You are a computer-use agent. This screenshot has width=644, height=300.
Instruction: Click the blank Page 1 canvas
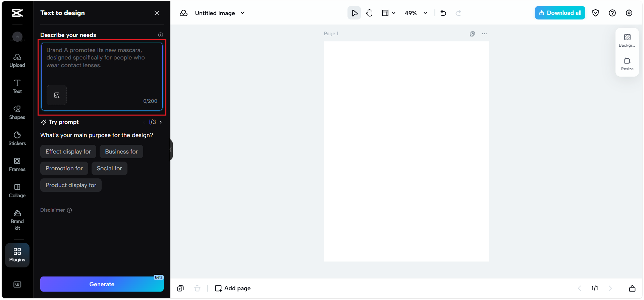pyautogui.click(x=407, y=152)
